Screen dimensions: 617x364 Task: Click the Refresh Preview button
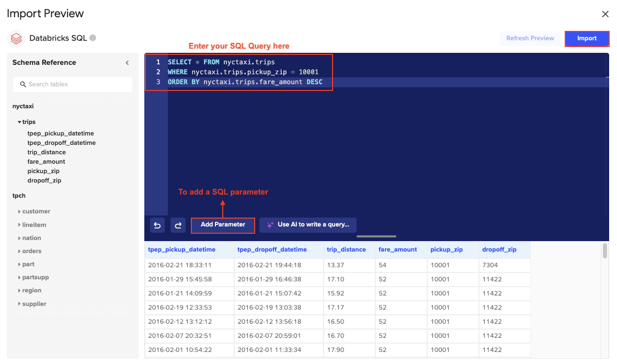click(x=530, y=38)
